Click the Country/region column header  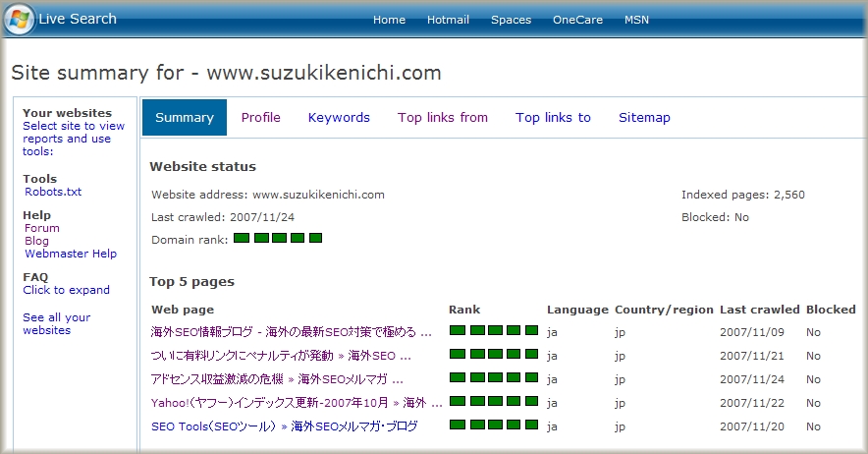tap(664, 310)
